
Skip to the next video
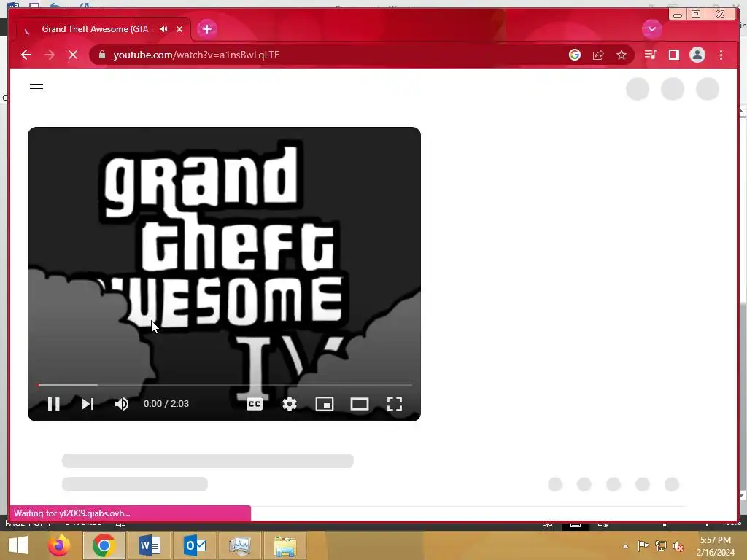coord(88,404)
